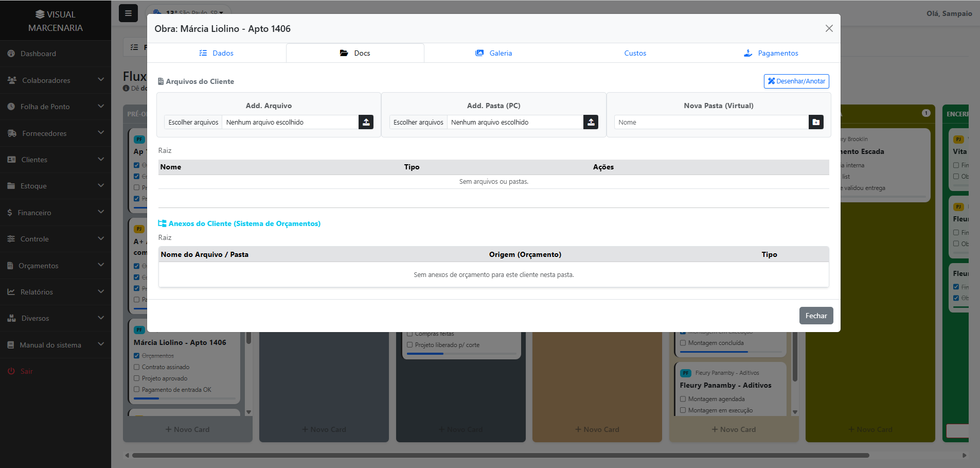The height and width of the screenshot is (468, 980).
Task: Check Montagem em execução on Fleury Panamby - Aditivos card
Action: 683,410
